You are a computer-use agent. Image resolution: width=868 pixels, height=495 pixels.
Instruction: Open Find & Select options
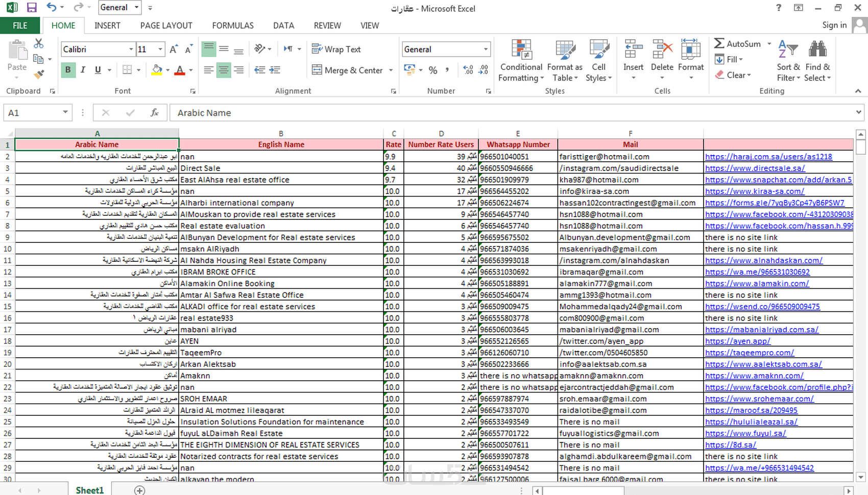[817, 60]
